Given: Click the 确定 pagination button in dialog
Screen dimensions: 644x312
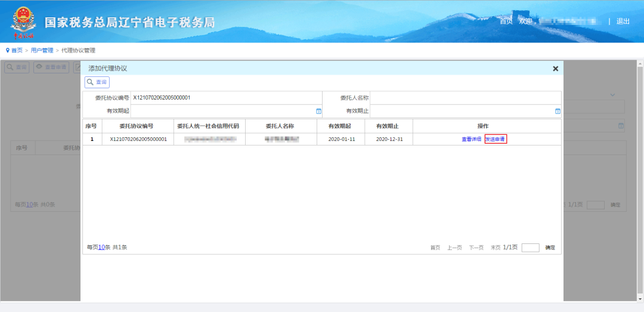Looking at the screenshot, I should [550, 248].
